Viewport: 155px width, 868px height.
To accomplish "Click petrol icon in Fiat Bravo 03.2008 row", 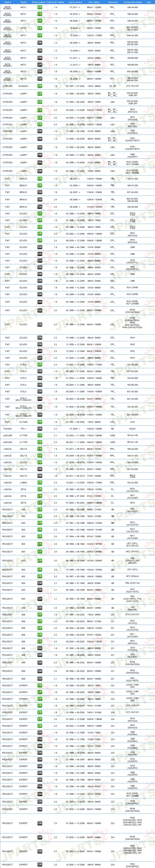I will (x=39, y=186).
